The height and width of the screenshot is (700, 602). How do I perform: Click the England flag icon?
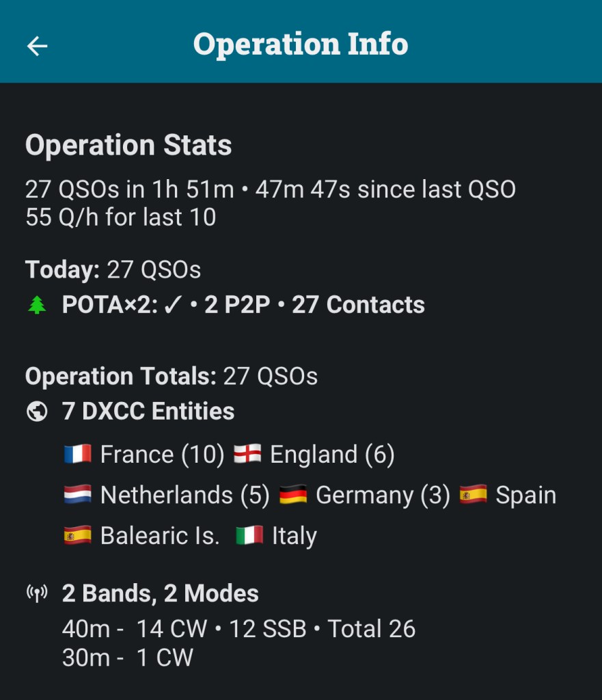point(247,455)
